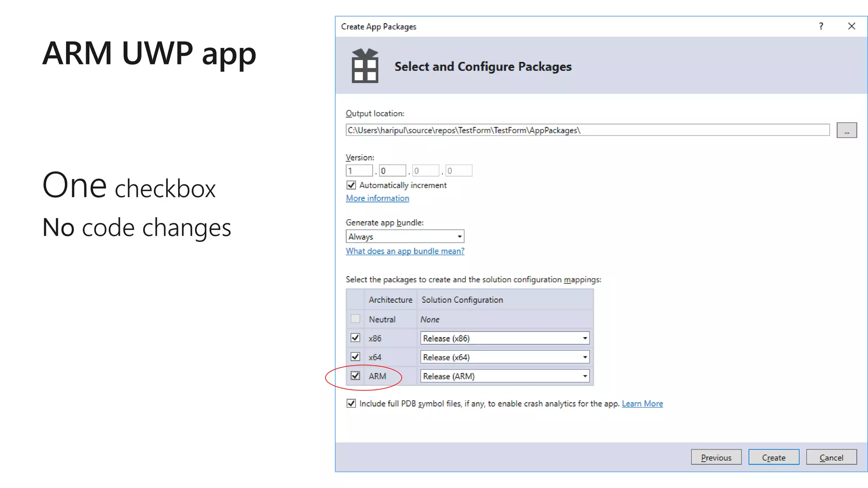Click the Previous button
Image resolution: width=868 pixels, height=488 pixels.
[x=716, y=457]
